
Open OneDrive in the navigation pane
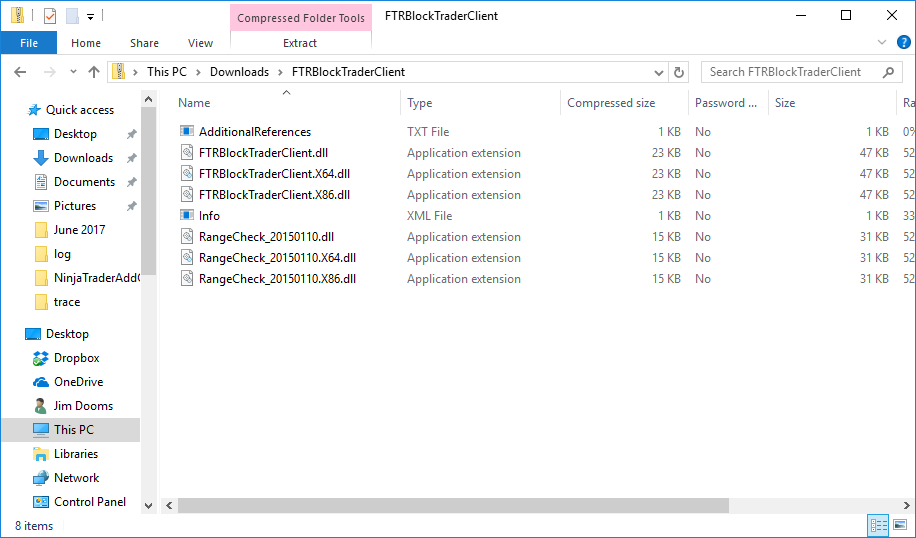pyautogui.click(x=78, y=381)
